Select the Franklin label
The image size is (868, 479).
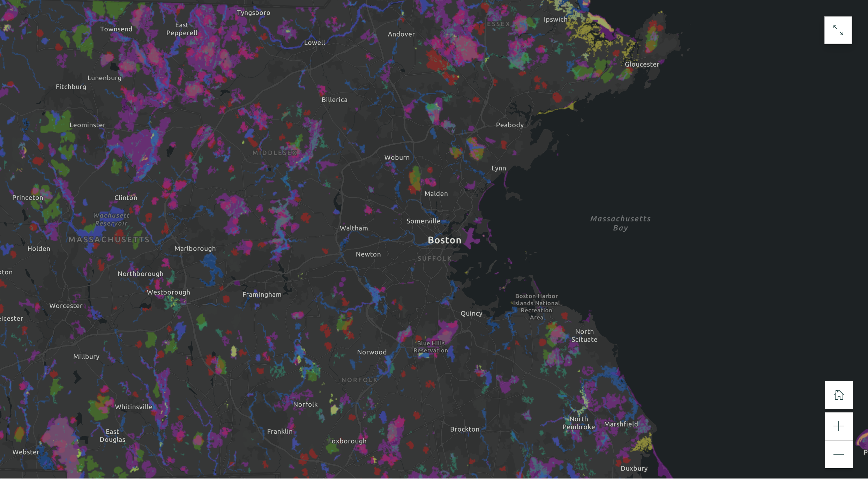(280, 431)
